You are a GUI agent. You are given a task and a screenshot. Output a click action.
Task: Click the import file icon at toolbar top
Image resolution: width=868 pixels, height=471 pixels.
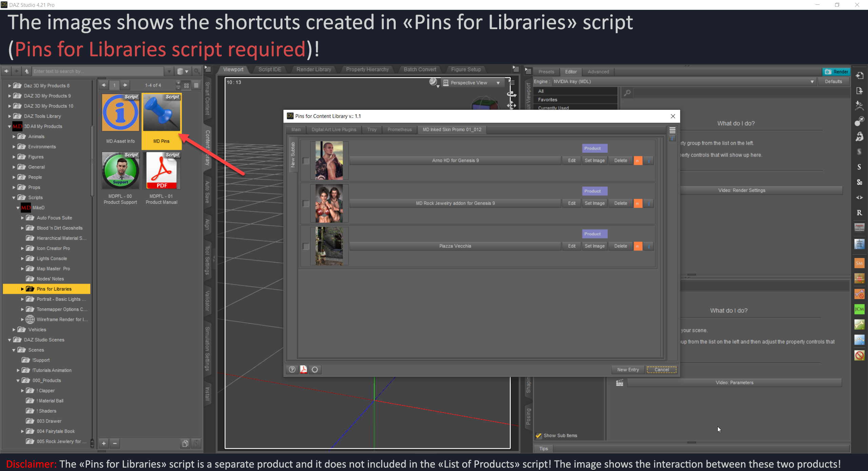pos(859,76)
